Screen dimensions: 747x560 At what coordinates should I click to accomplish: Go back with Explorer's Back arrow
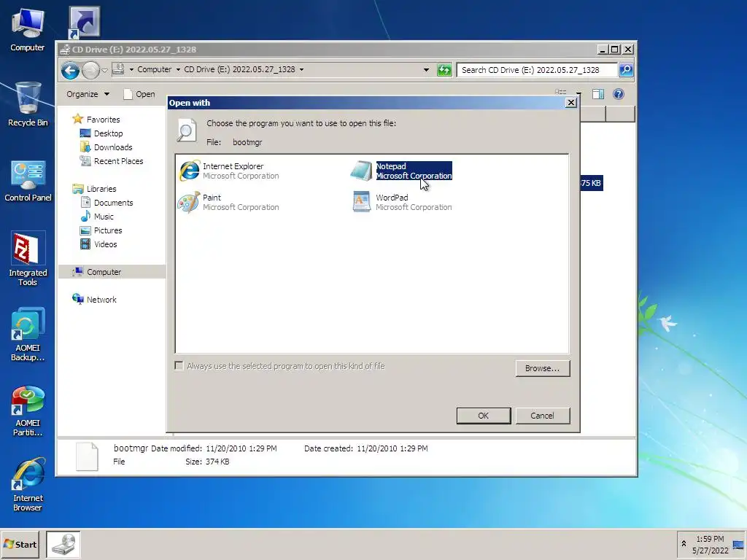point(71,71)
